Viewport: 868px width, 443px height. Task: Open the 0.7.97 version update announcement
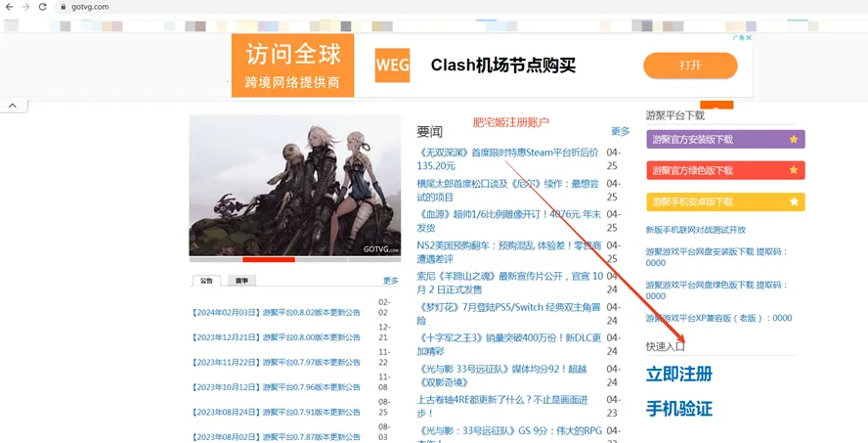tap(277, 362)
